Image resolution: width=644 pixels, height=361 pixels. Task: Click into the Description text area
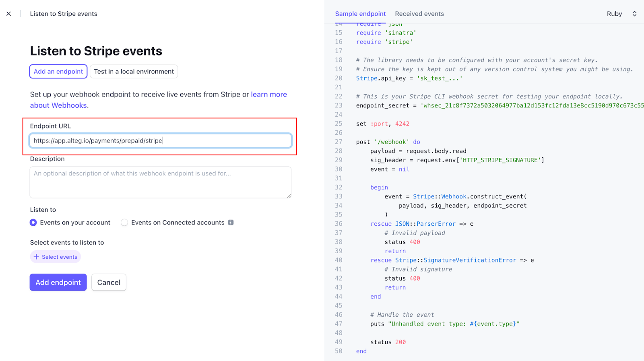pyautogui.click(x=160, y=182)
